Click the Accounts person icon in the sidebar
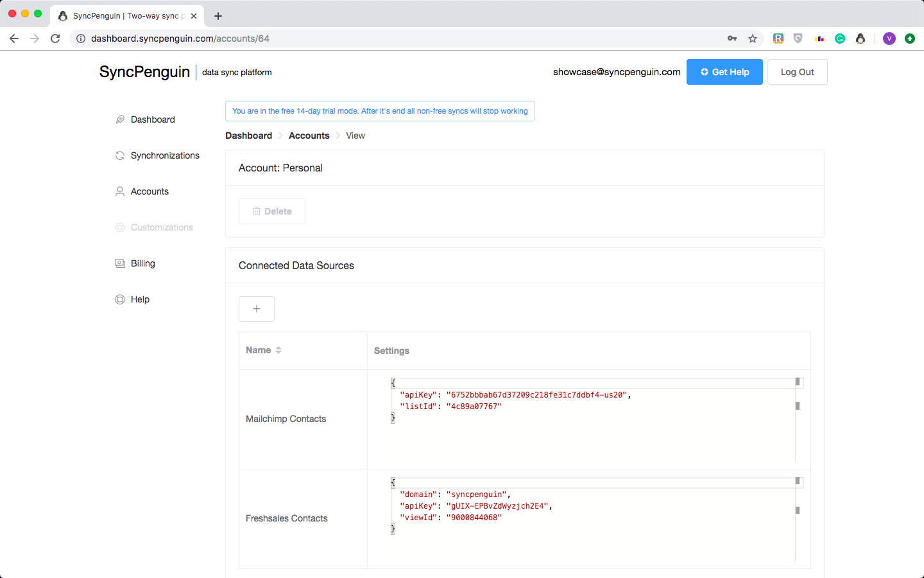The width and height of the screenshot is (924, 578). click(x=120, y=191)
